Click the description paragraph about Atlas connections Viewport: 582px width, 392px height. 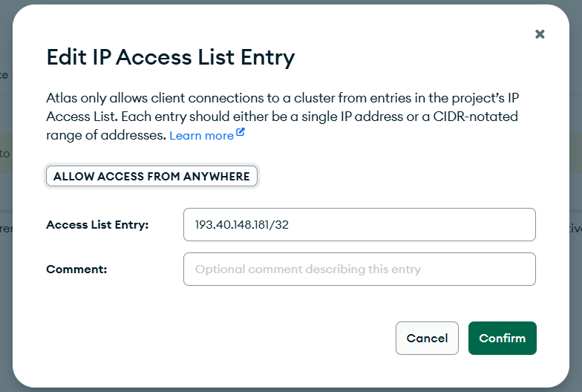tap(282, 117)
